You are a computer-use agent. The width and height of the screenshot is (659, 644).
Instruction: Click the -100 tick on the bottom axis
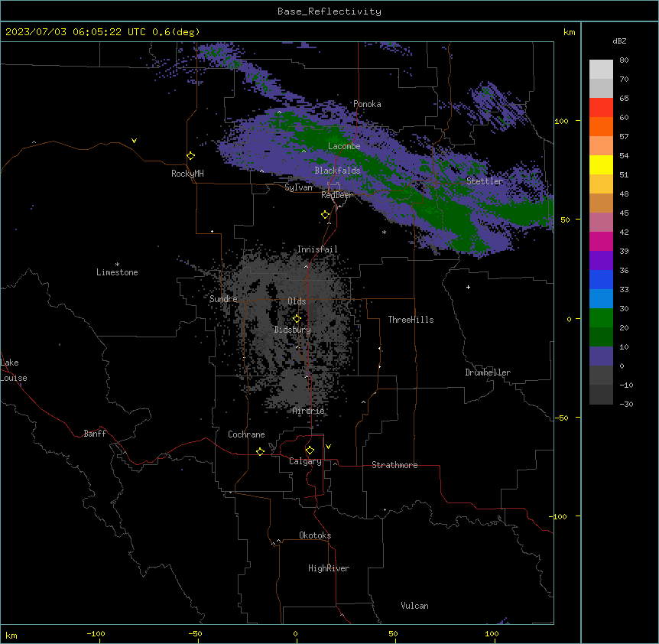click(x=96, y=633)
